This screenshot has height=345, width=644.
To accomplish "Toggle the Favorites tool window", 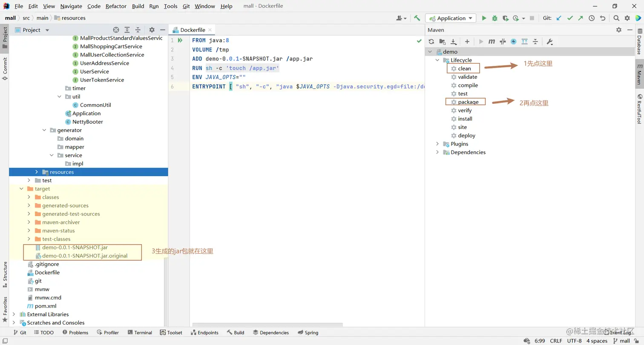I will [x=5, y=309].
